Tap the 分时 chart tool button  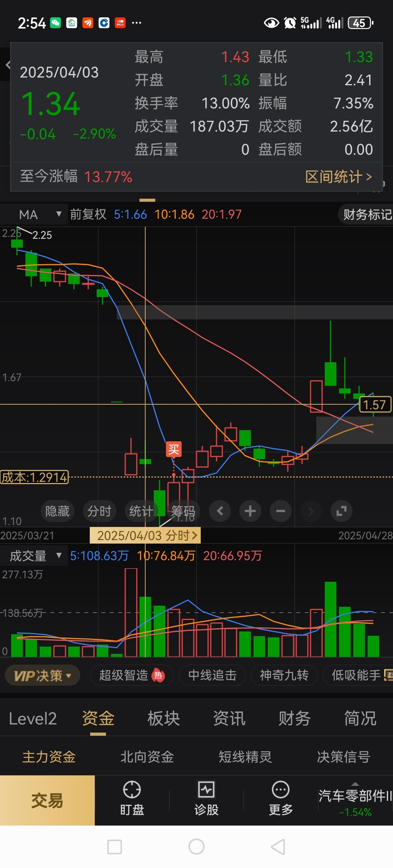99,511
